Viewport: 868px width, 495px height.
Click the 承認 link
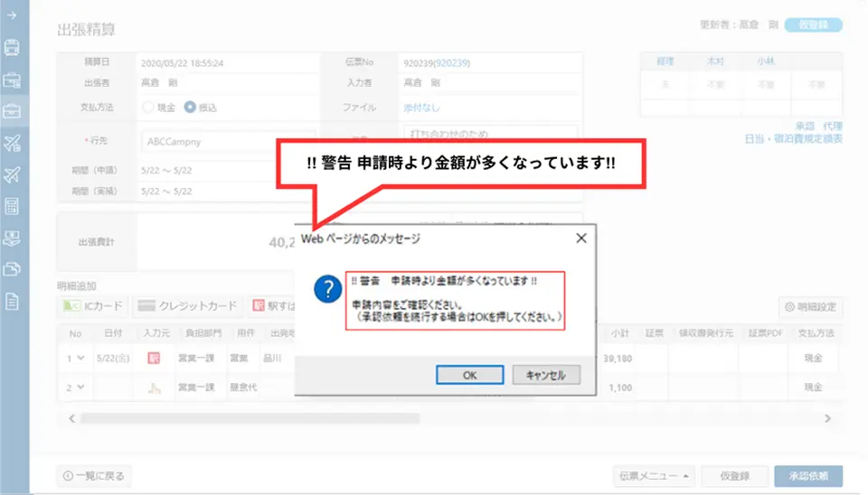click(805, 126)
